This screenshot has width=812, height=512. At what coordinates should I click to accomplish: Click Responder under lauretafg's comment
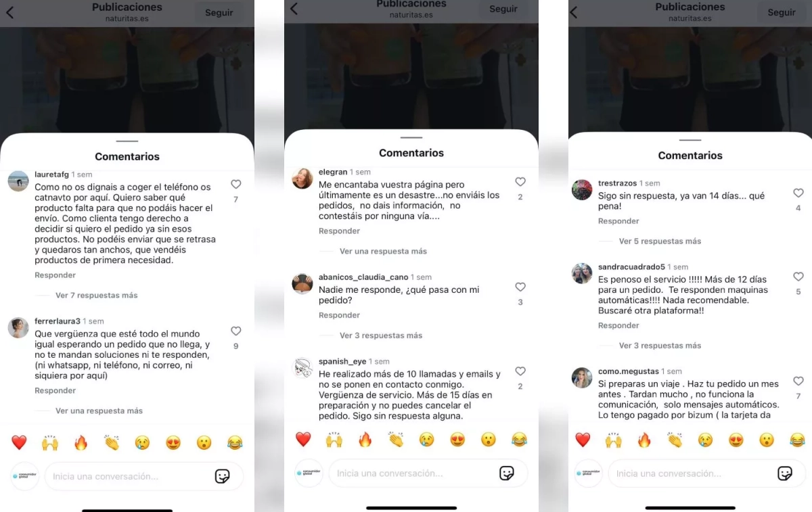coord(55,275)
